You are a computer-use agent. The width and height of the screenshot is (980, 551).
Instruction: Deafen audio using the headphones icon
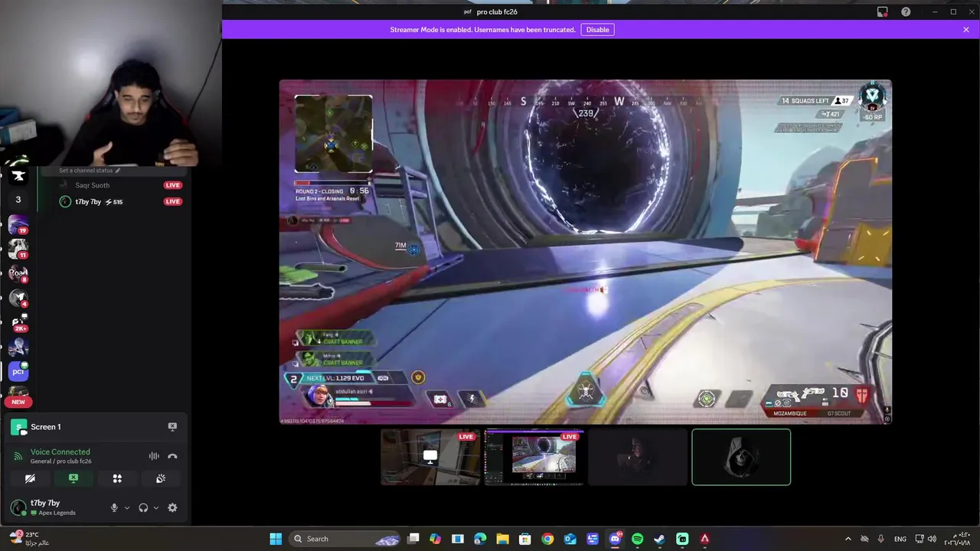coord(143,507)
